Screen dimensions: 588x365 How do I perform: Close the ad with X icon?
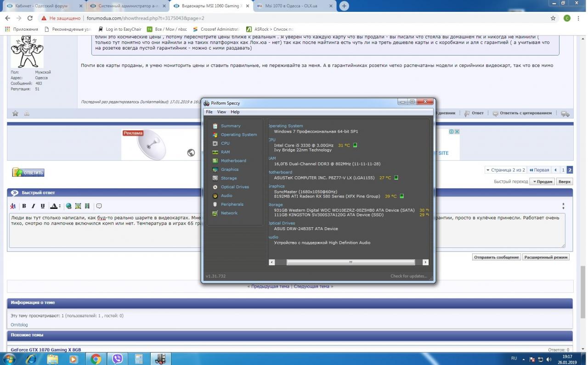[x=457, y=131]
